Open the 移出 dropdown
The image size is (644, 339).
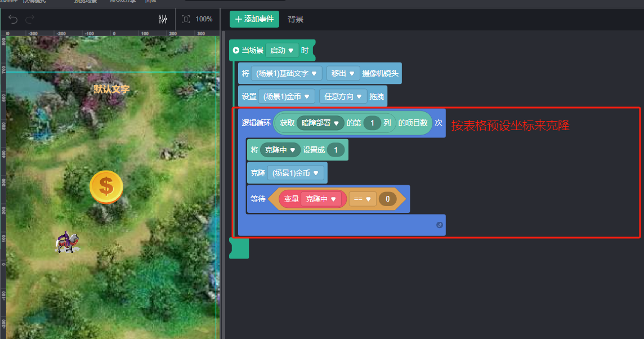click(x=343, y=73)
